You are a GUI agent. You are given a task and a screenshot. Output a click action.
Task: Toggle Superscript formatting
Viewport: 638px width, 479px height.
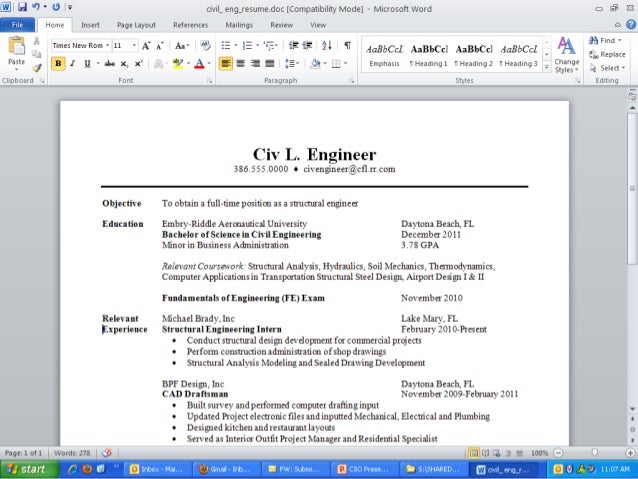tap(138, 63)
